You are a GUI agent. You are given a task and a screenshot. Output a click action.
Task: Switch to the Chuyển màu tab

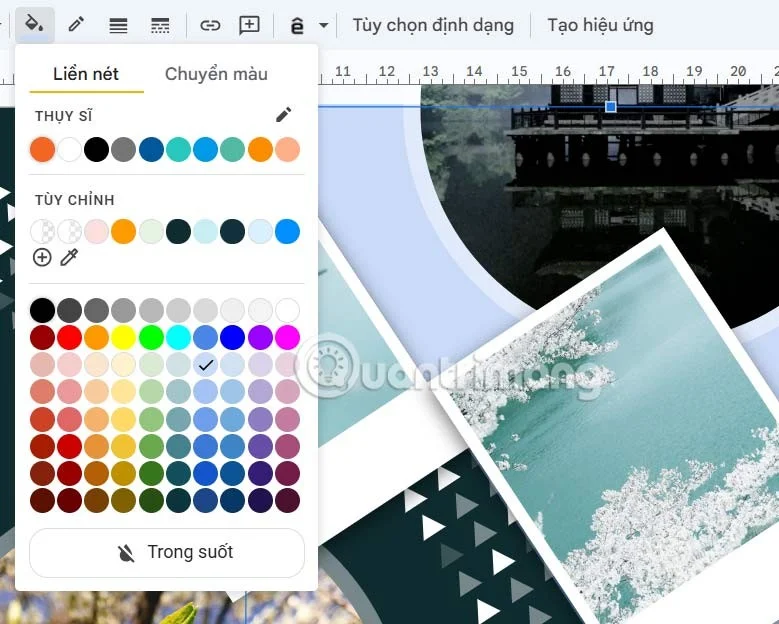pyautogui.click(x=216, y=74)
